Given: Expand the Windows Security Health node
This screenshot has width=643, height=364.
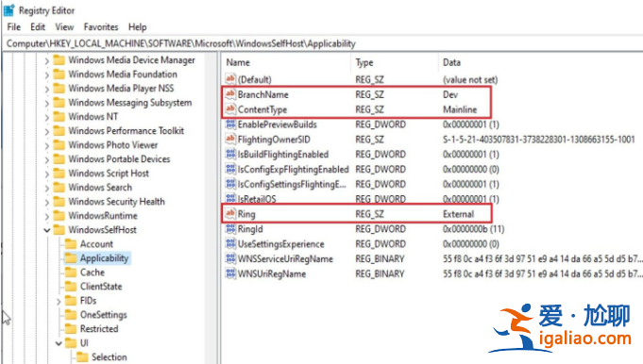Looking at the screenshot, I should [47, 202].
